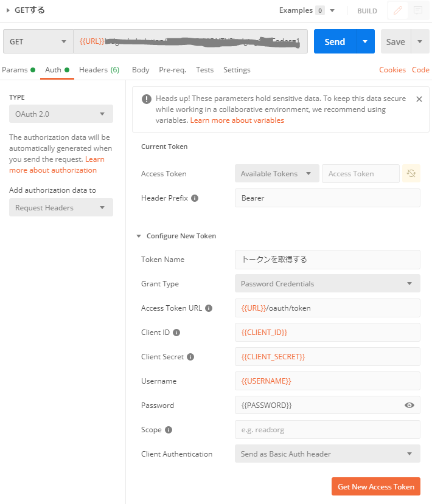Screen dimensions: 432x504
Task: Click the Heads up exclamation warning icon
Action: [x=147, y=99]
